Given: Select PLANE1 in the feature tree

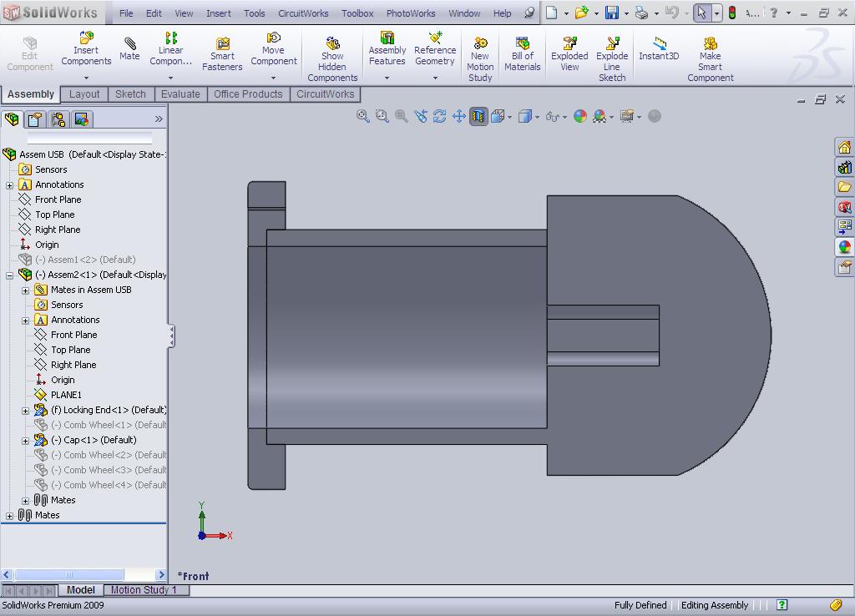Looking at the screenshot, I should point(66,395).
